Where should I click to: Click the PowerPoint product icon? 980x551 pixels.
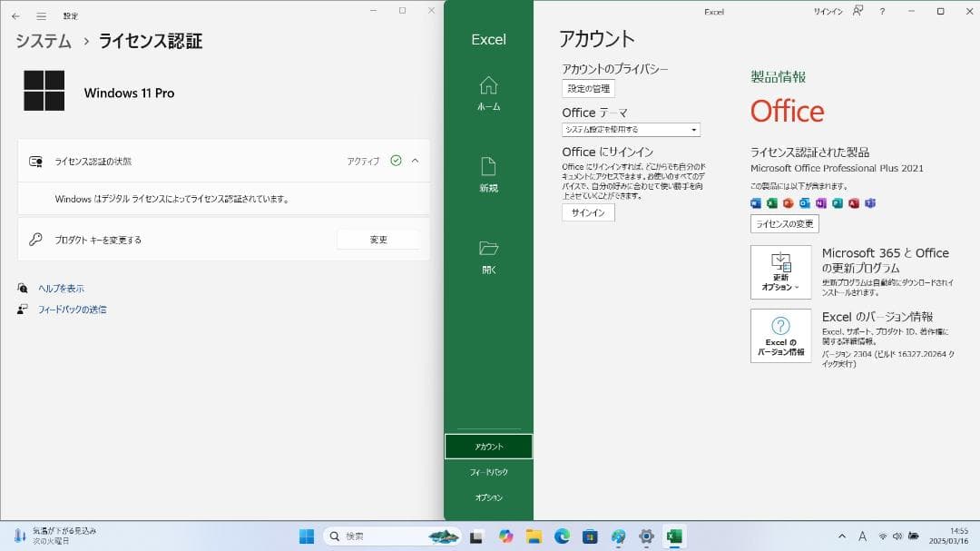[x=788, y=203]
